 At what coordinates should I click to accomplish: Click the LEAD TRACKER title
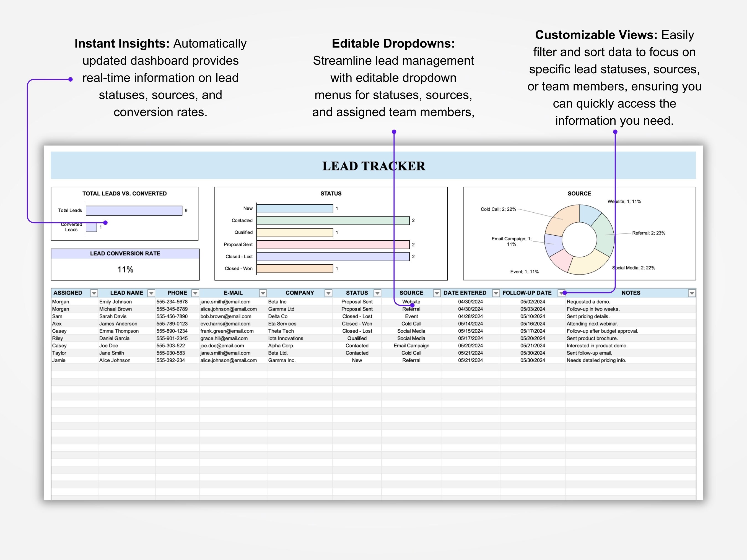(x=373, y=166)
